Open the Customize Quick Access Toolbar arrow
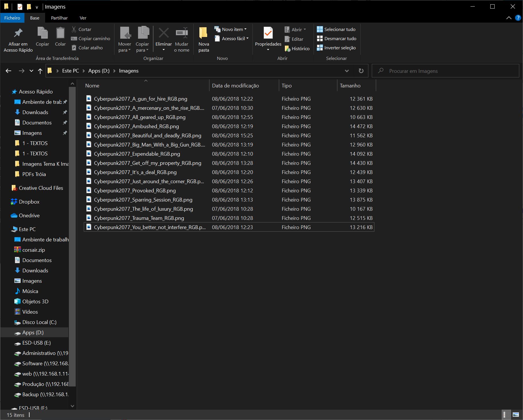Screen dimensions: 523x420 point(37,7)
